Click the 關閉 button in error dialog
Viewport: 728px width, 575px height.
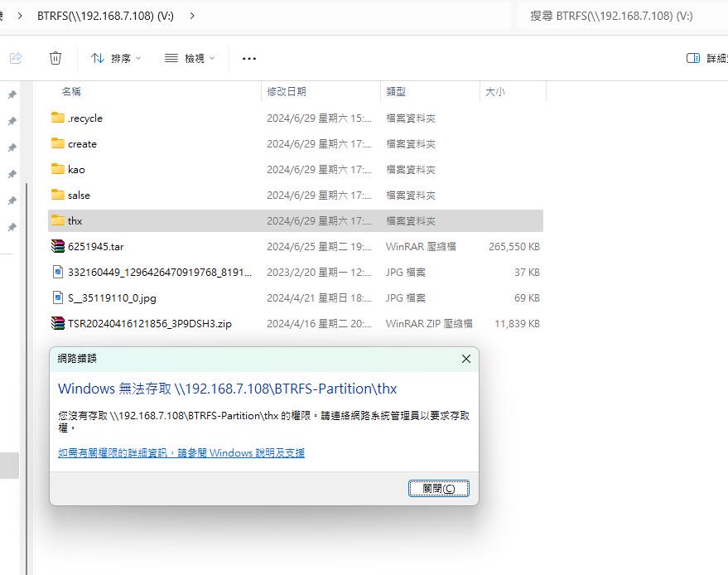[439, 488]
